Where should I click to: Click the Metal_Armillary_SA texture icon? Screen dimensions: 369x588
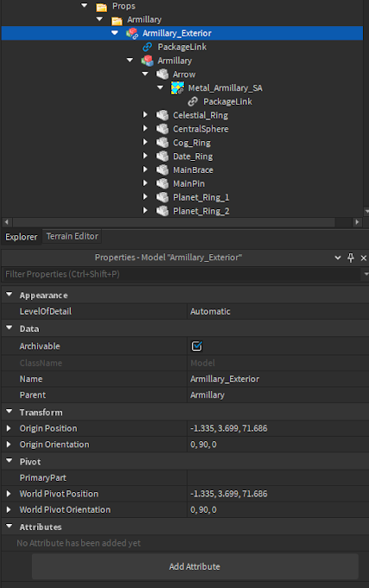click(177, 88)
